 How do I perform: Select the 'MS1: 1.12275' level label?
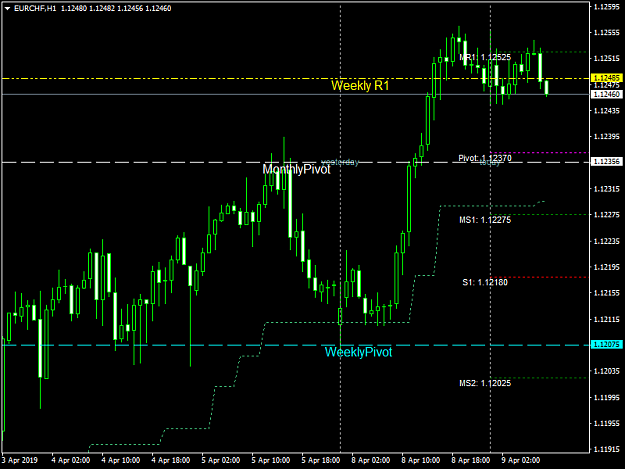click(x=485, y=220)
